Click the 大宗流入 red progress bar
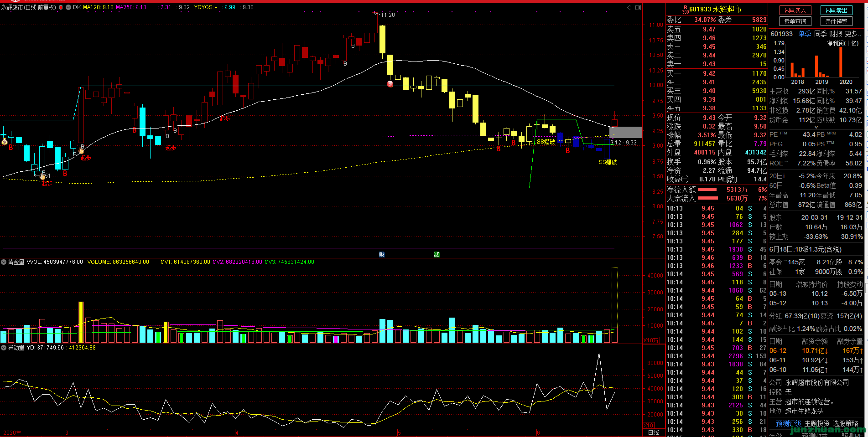The width and height of the screenshot is (868, 437). 708,198
